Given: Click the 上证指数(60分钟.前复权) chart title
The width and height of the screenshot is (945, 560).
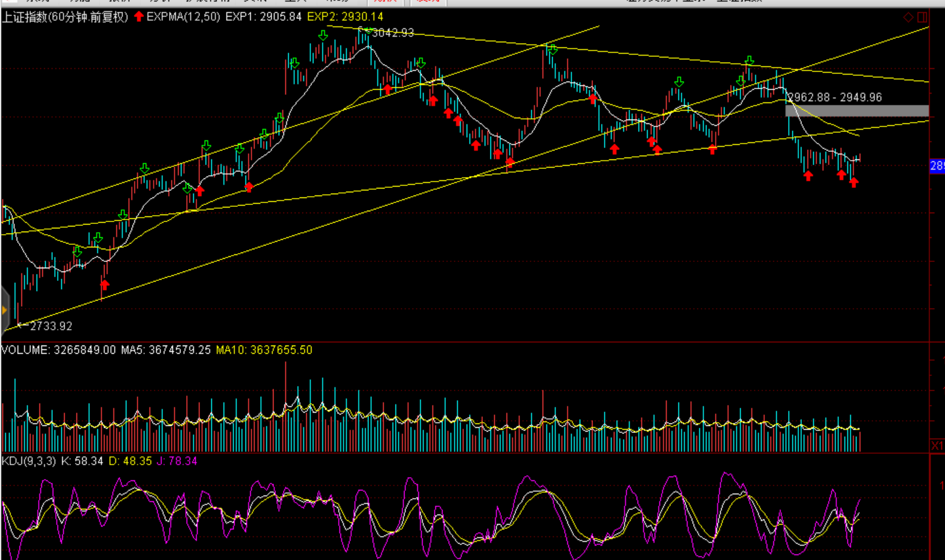Looking at the screenshot, I should [65, 17].
